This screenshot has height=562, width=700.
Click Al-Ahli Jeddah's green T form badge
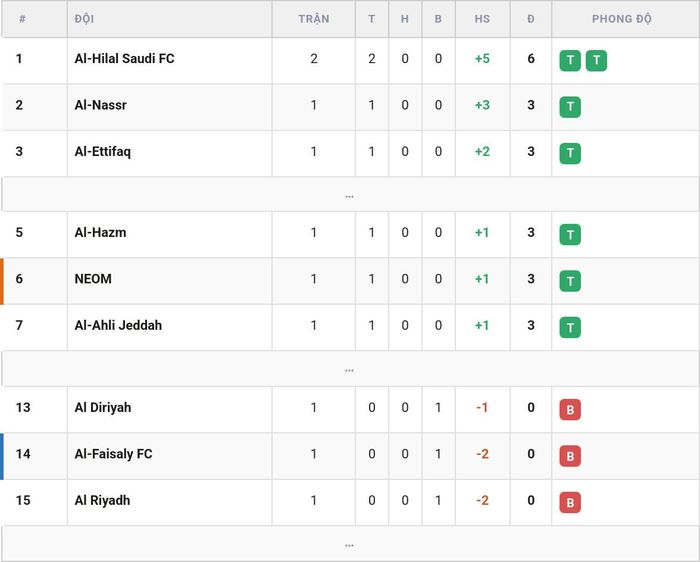coord(570,327)
